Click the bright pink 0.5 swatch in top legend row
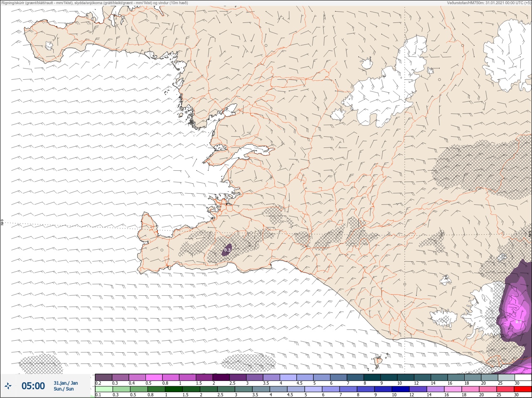The image size is (532, 398). pos(154,377)
